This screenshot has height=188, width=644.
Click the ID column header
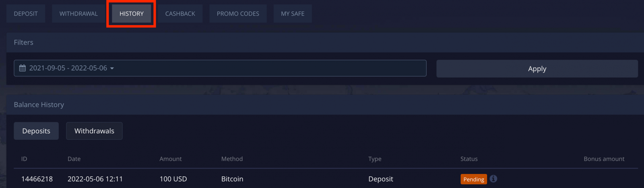(x=24, y=159)
